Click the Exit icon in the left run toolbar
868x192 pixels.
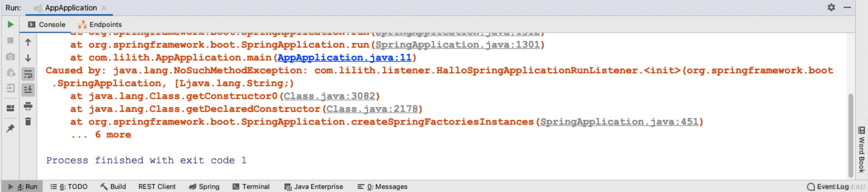10,88
